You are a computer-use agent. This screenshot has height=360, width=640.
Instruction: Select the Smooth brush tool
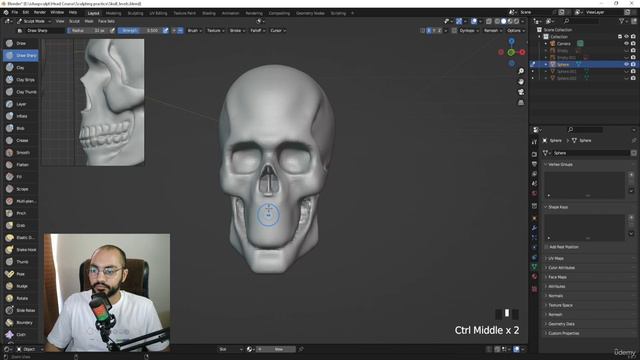click(20, 152)
